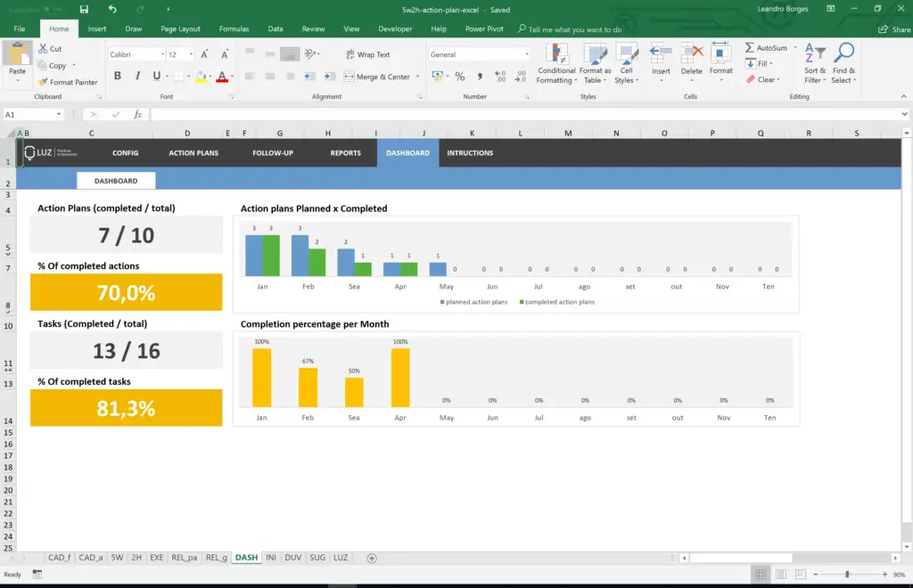This screenshot has height=588, width=913.
Task: Open Merge & Center dropdown arrow
Action: [417, 77]
